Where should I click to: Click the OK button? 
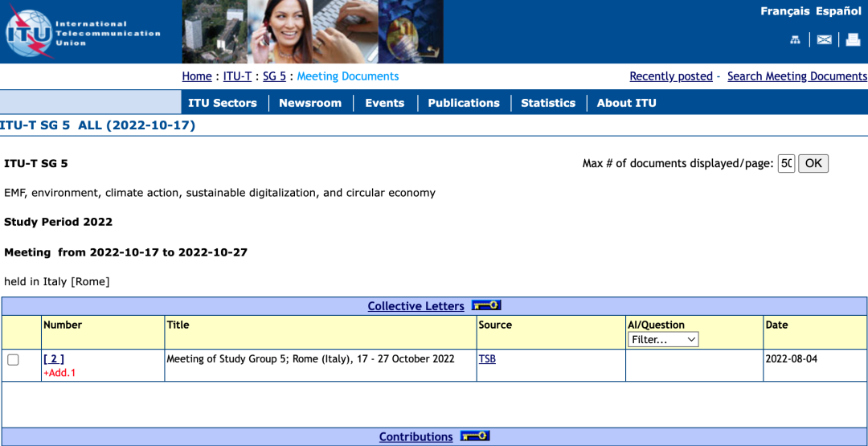(813, 163)
